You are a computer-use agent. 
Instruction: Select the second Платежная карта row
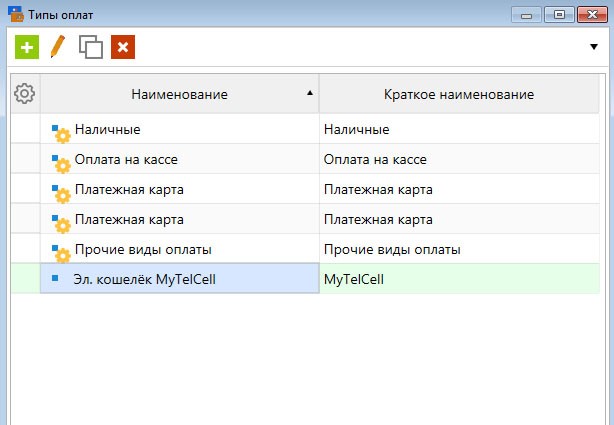pos(305,219)
